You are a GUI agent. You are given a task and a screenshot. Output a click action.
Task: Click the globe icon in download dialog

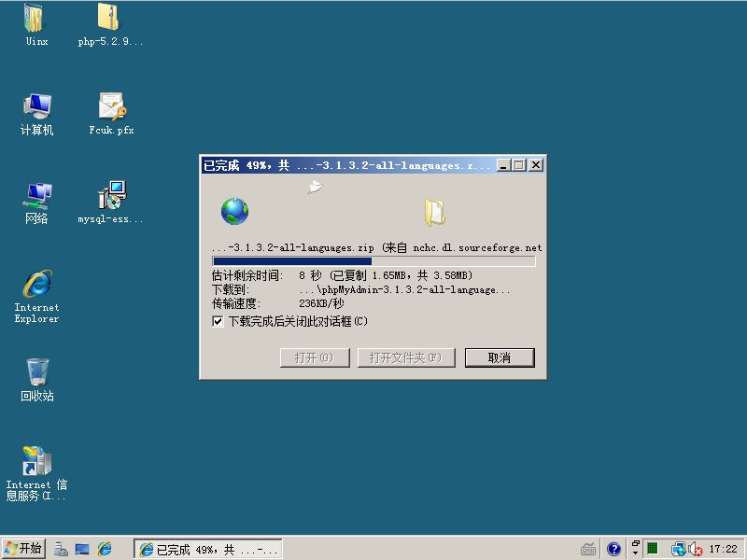[x=234, y=212]
